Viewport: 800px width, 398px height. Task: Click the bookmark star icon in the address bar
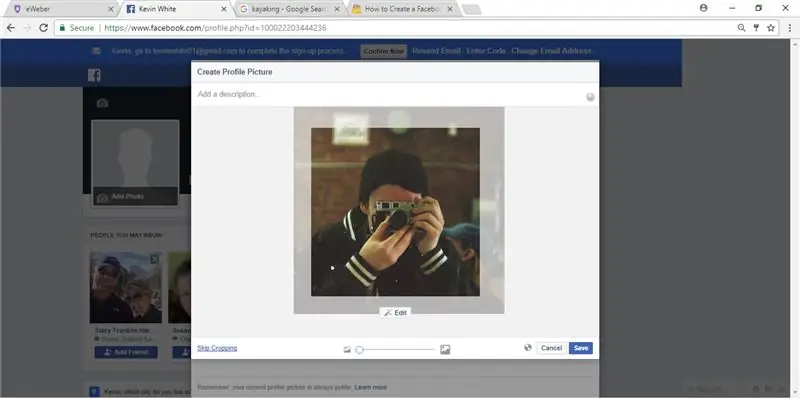point(771,28)
